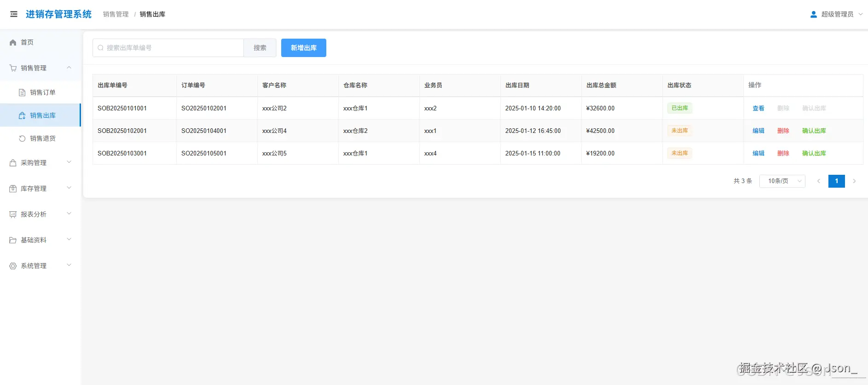Click order number SO20250102001

click(x=204, y=109)
